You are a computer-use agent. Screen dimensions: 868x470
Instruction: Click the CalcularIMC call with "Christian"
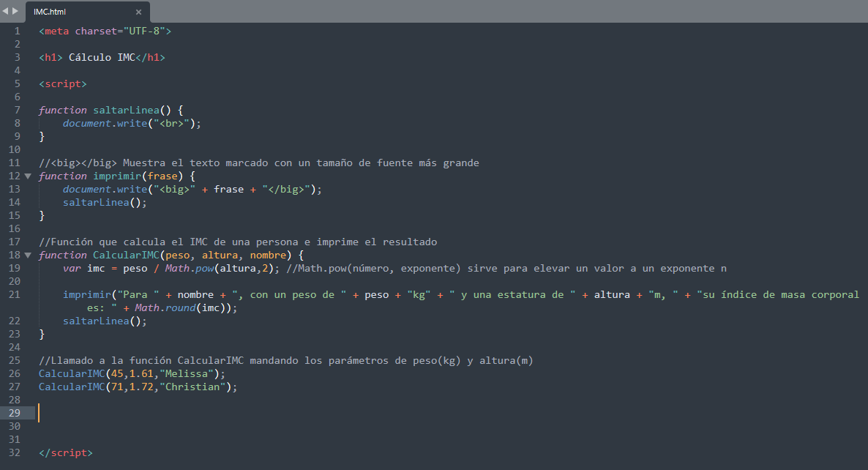point(138,387)
